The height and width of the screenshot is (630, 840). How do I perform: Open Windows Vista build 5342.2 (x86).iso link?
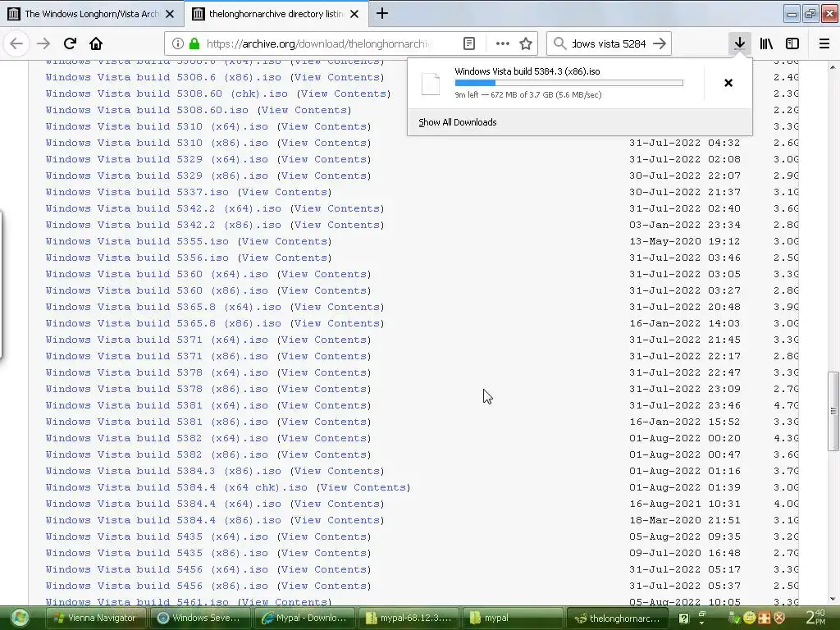(x=163, y=225)
